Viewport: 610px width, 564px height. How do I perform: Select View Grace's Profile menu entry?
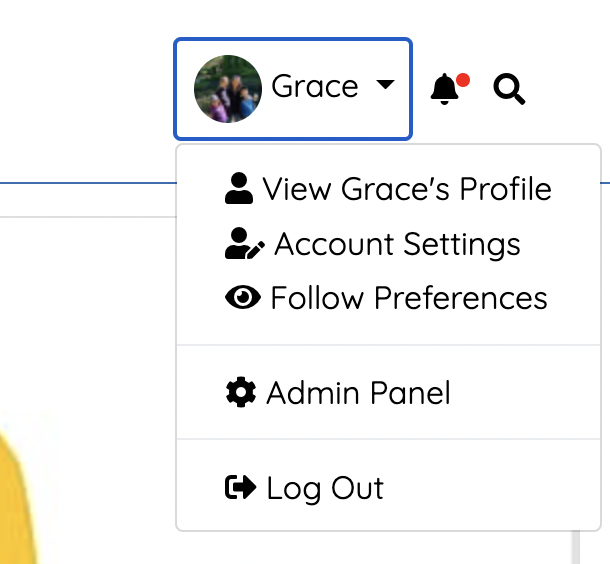[389, 189]
